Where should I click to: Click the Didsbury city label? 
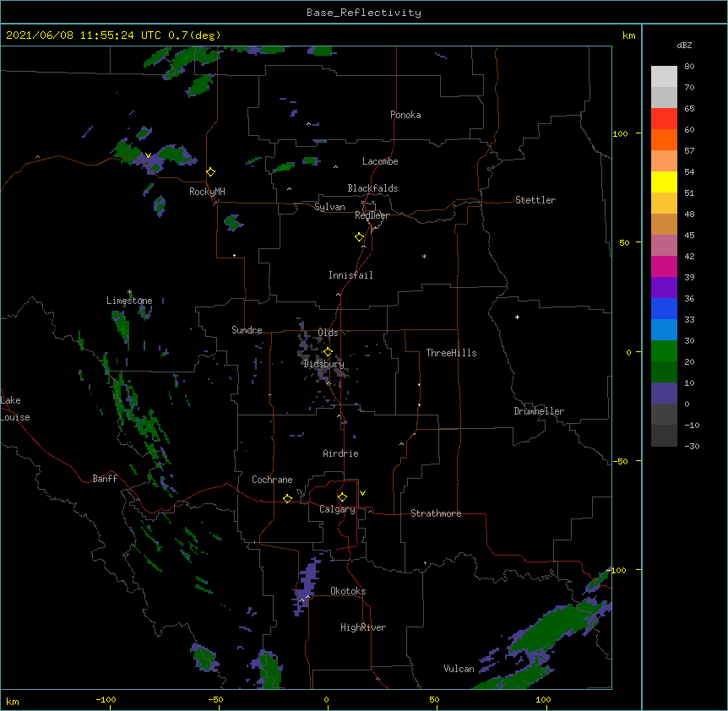(x=323, y=364)
